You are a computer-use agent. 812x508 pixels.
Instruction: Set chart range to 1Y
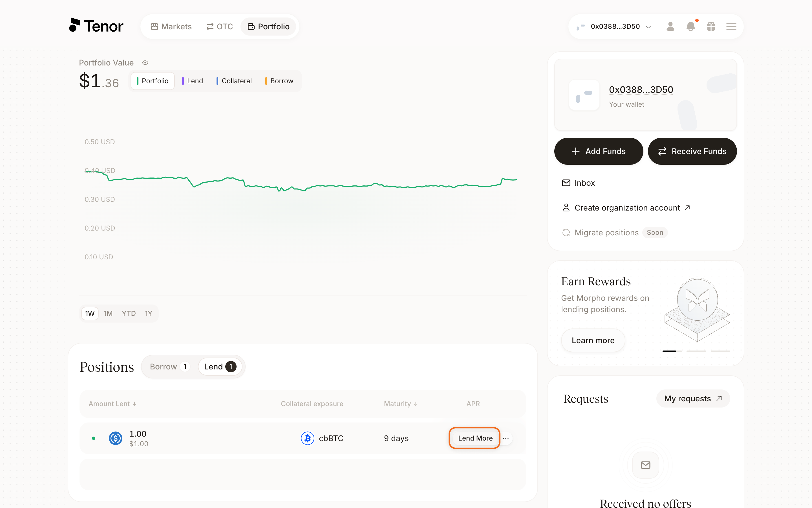point(149,314)
